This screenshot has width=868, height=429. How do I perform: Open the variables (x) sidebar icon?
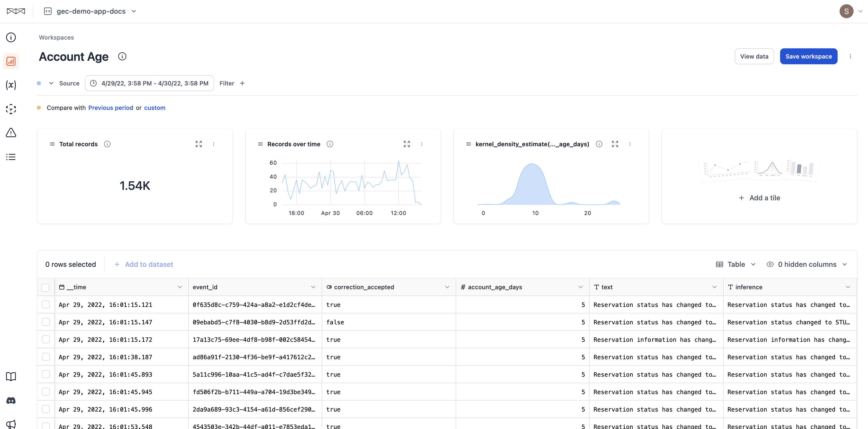(11, 85)
